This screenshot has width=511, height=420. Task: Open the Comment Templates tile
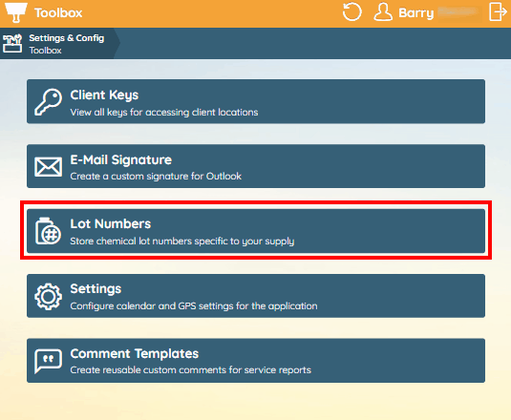[x=256, y=361]
